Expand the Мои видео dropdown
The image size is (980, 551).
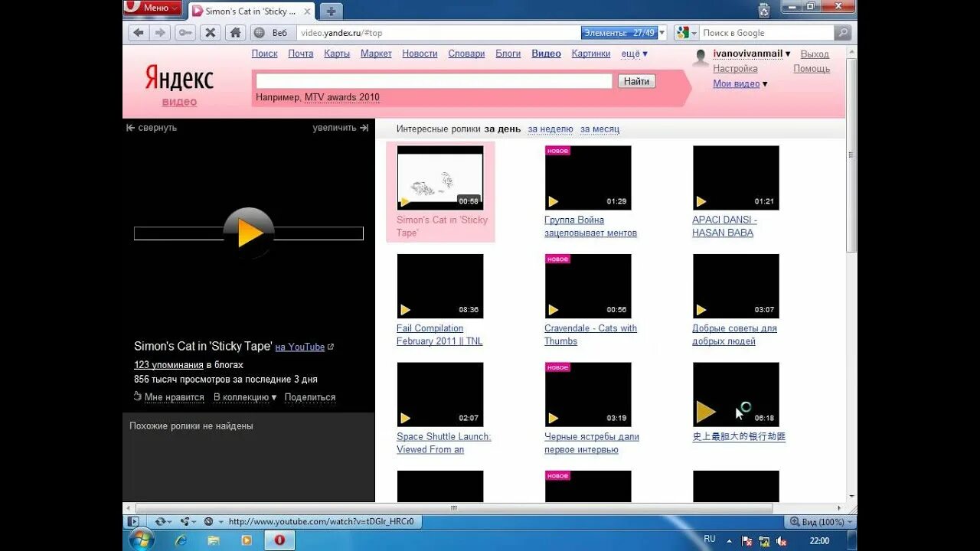coord(740,83)
